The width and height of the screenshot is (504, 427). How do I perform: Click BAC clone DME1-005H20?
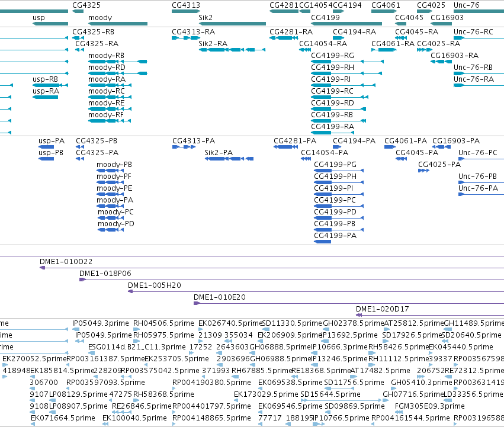[x=155, y=285]
